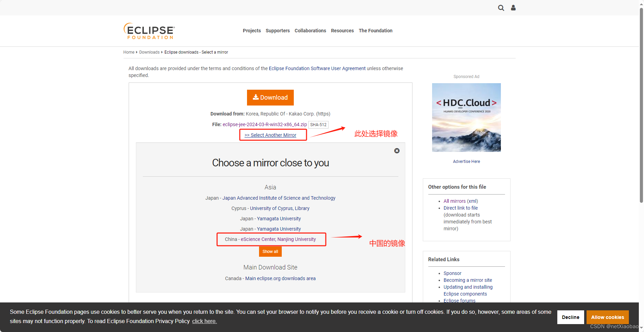Open the Eclipse Foundation Software User Agreement

317,68
